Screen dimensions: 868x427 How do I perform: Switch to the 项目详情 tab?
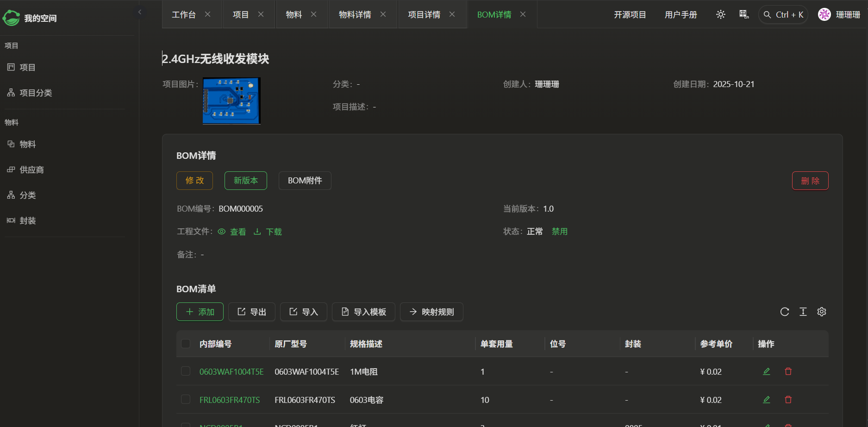click(x=424, y=15)
